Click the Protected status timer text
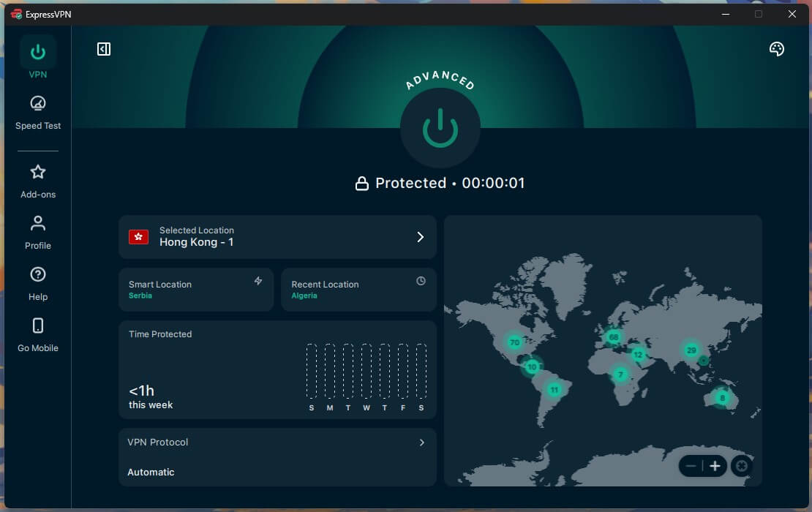 (x=450, y=184)
